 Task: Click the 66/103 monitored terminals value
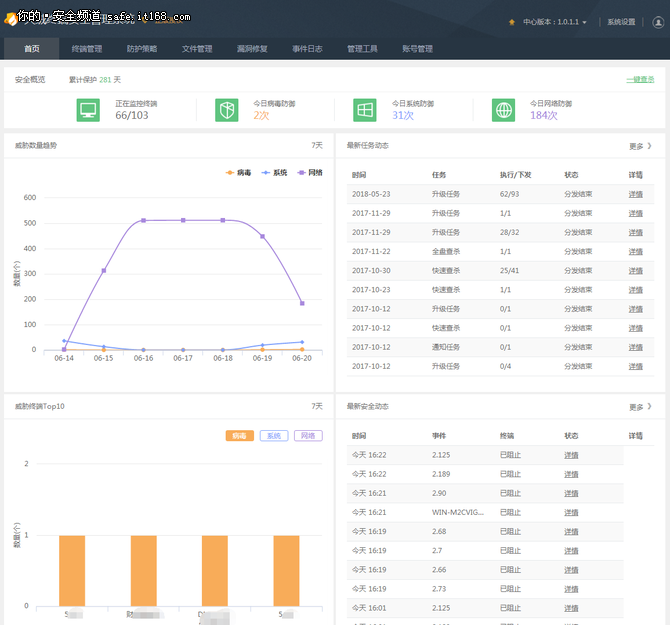132,115
